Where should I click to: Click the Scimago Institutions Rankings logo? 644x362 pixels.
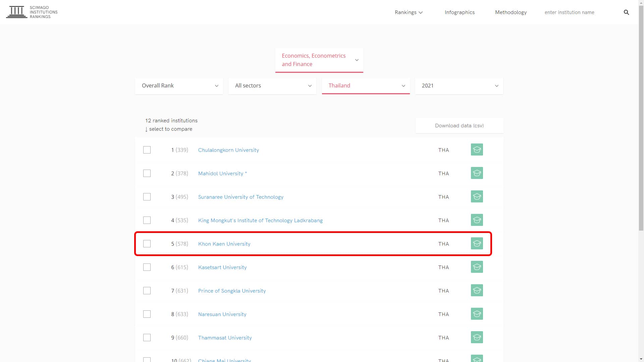point(32,12)
